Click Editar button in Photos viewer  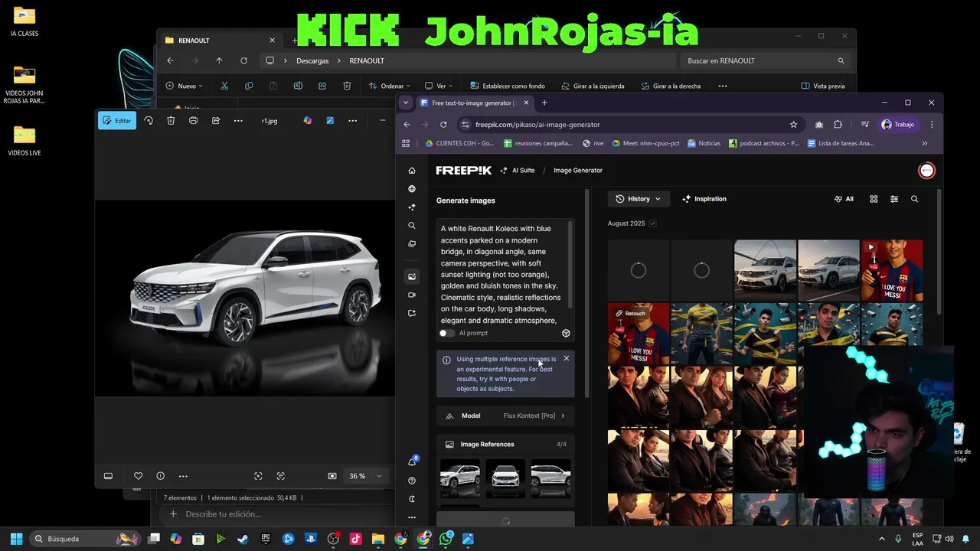pos(117,121)
